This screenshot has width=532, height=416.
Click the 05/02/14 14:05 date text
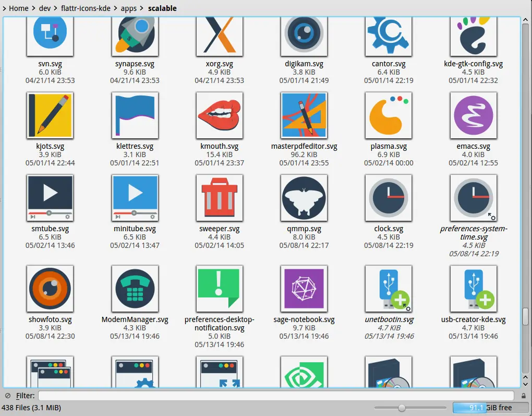tap(219, 245)
